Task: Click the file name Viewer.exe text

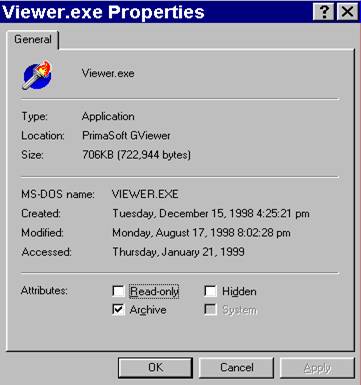Action: 108,73
